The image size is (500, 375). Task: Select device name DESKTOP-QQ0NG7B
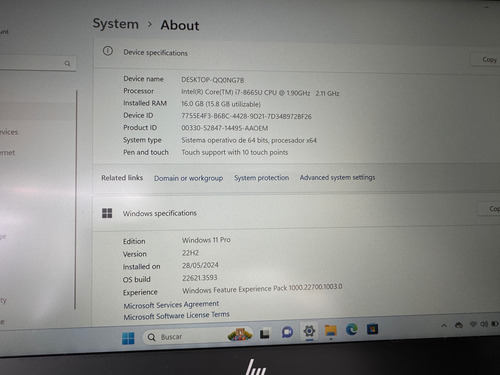213,80
